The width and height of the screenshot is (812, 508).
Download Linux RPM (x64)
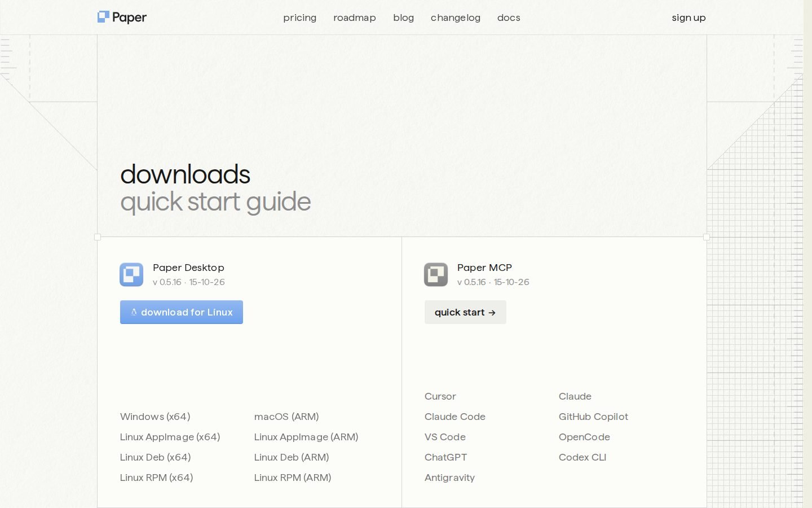(156, 478)
